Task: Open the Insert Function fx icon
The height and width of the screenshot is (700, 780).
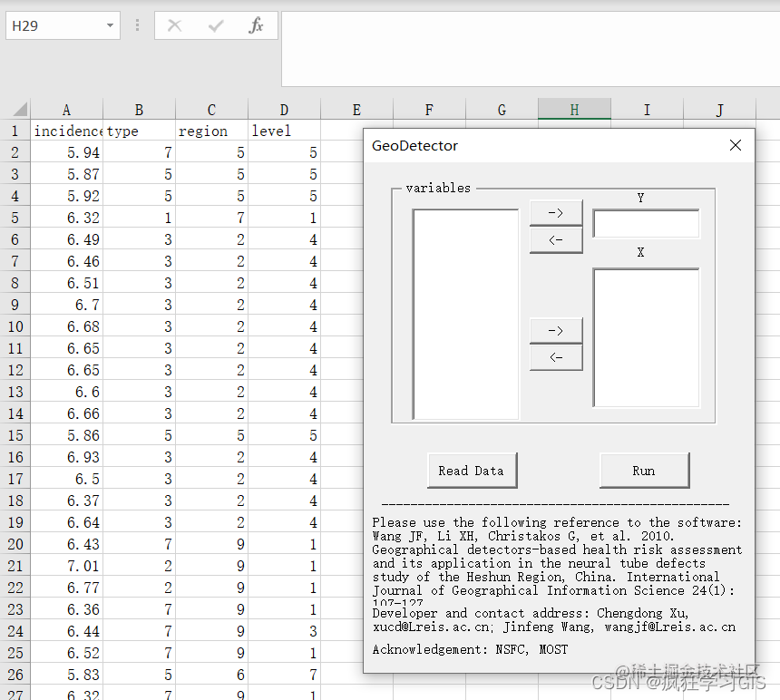Action: [256, 25]
